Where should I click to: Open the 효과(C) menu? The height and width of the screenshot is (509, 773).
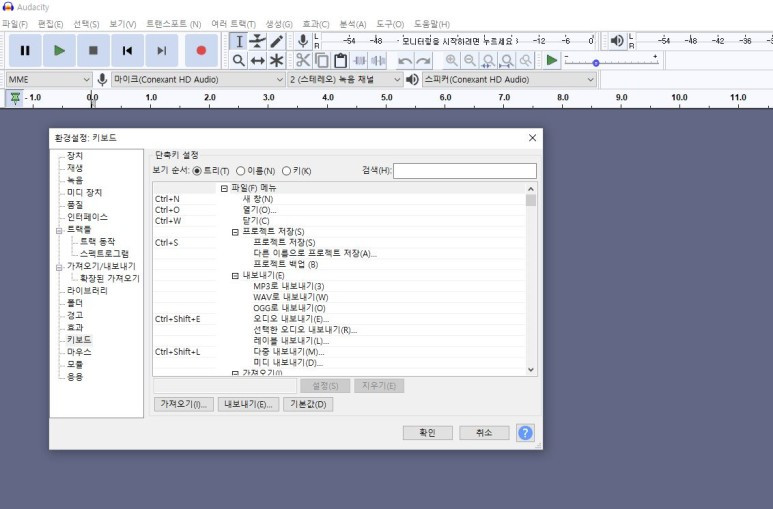tap(316, 24)
